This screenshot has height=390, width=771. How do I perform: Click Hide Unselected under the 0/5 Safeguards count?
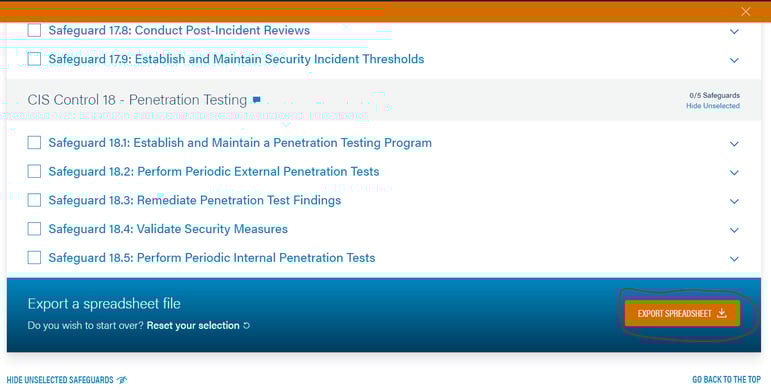tap(713, 106)
